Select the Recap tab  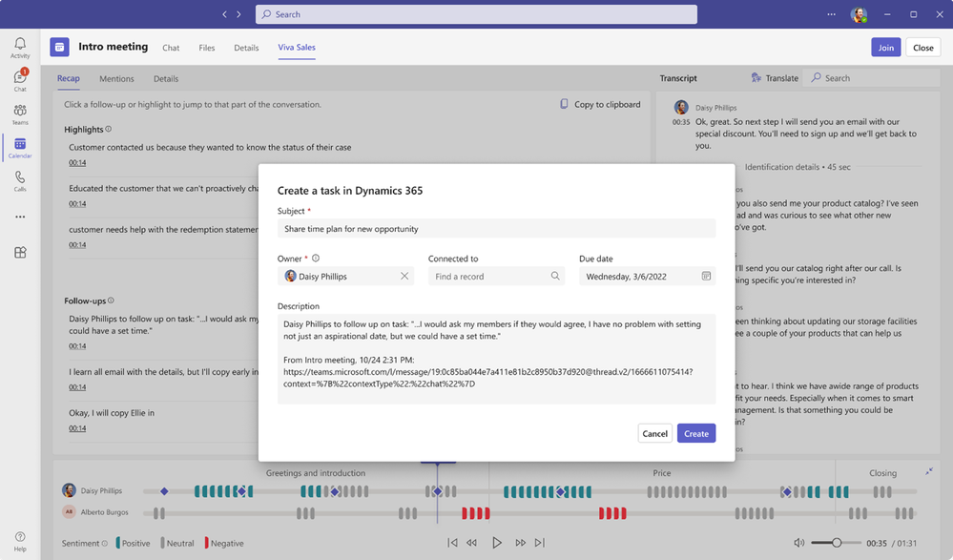(68, 78)
